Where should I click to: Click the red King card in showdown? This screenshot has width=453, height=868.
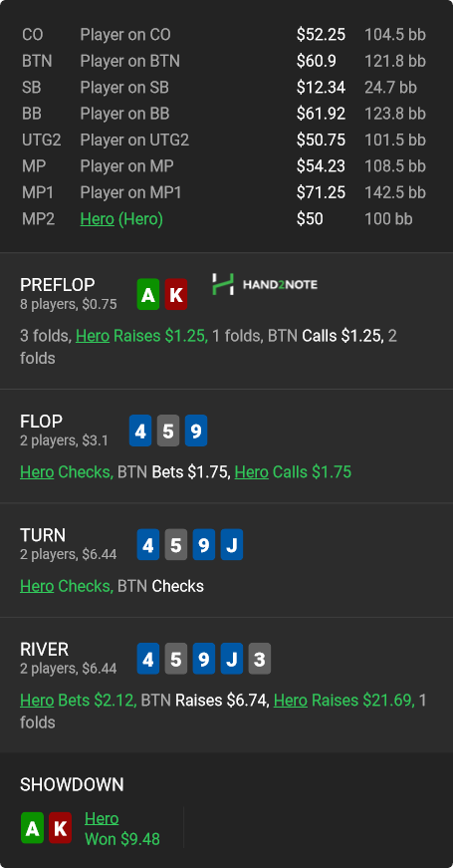click(x=61, y=828)
